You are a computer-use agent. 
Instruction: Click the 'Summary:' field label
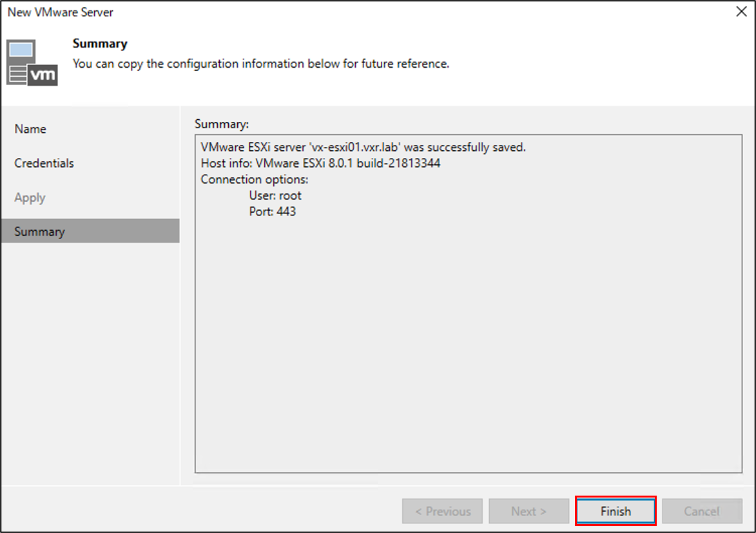click(222, 124)
